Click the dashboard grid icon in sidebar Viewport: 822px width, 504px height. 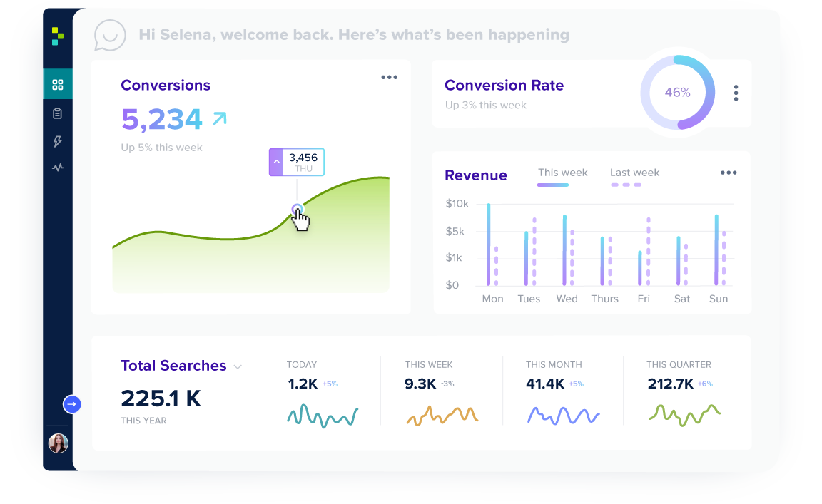pyautogui.click(x=58, y=85)
